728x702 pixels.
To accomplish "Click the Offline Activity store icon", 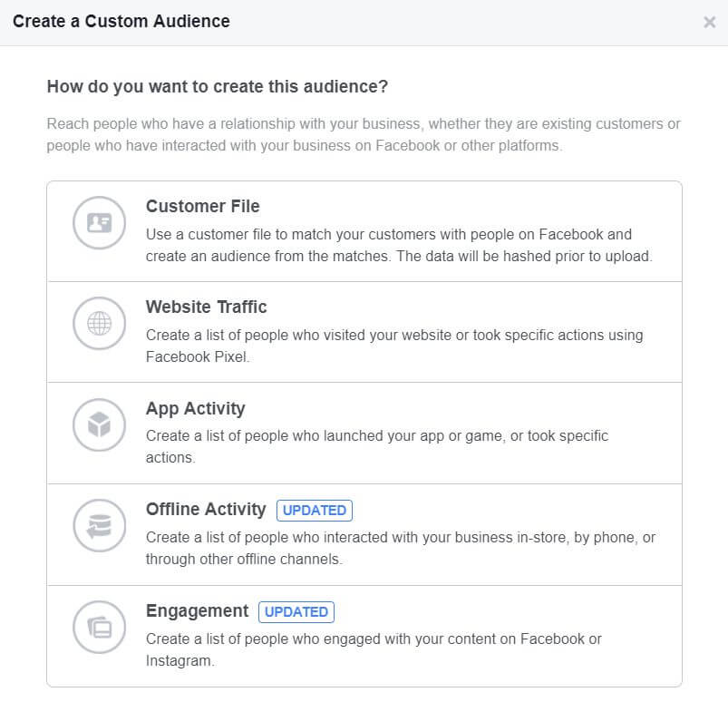I will (99, 525).
